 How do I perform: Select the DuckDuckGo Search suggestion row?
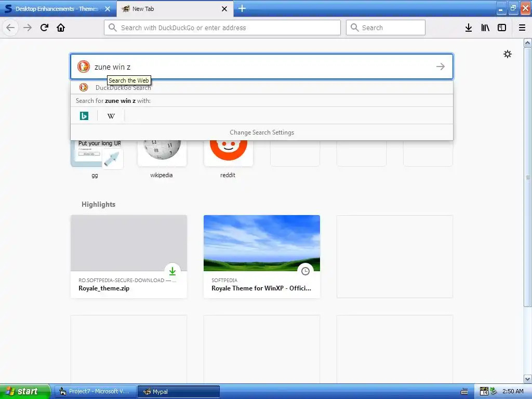(x=262, y=87)
